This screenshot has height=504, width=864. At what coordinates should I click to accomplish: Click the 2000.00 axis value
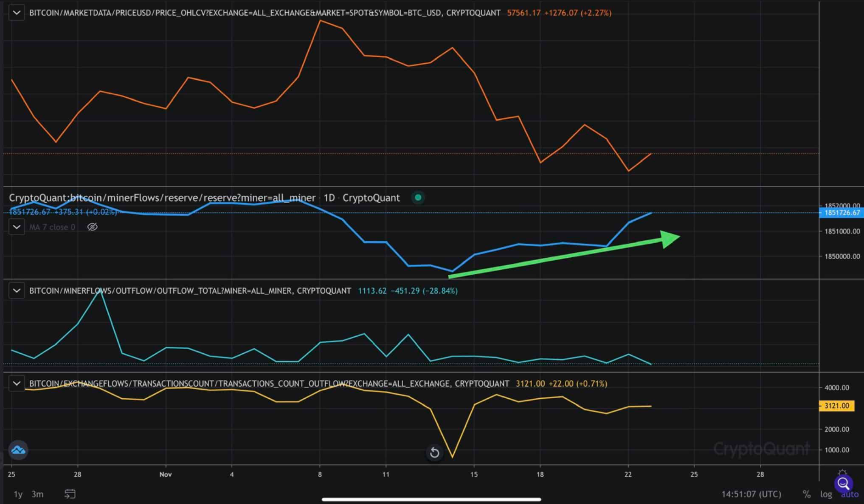tap(837, 429)
